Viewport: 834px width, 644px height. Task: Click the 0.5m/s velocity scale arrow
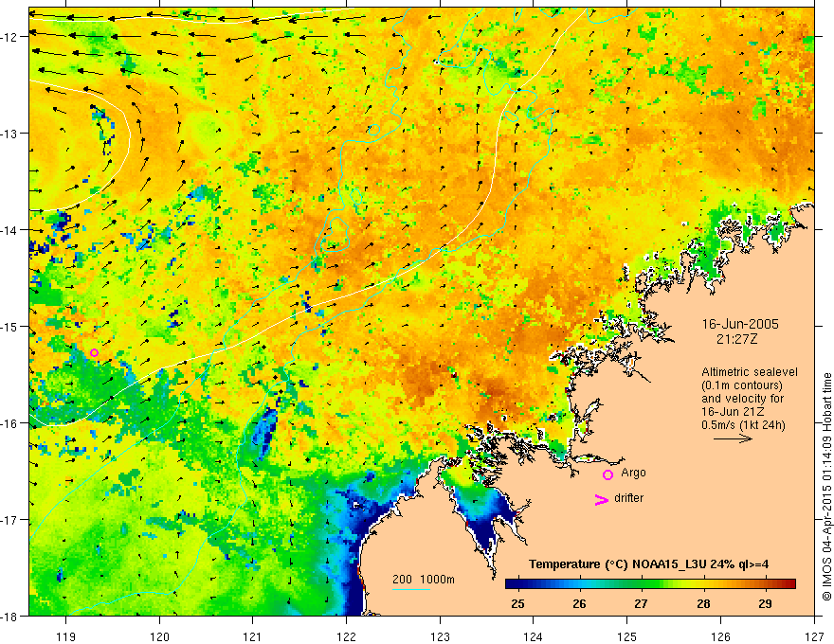pos(733,438)
